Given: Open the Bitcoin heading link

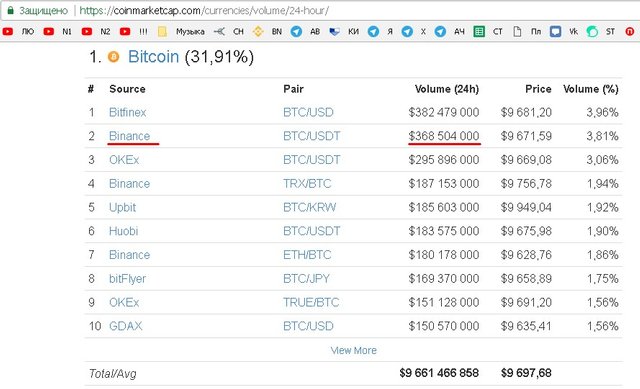Looking at the screenshot, I should click(x=153, y=57).
